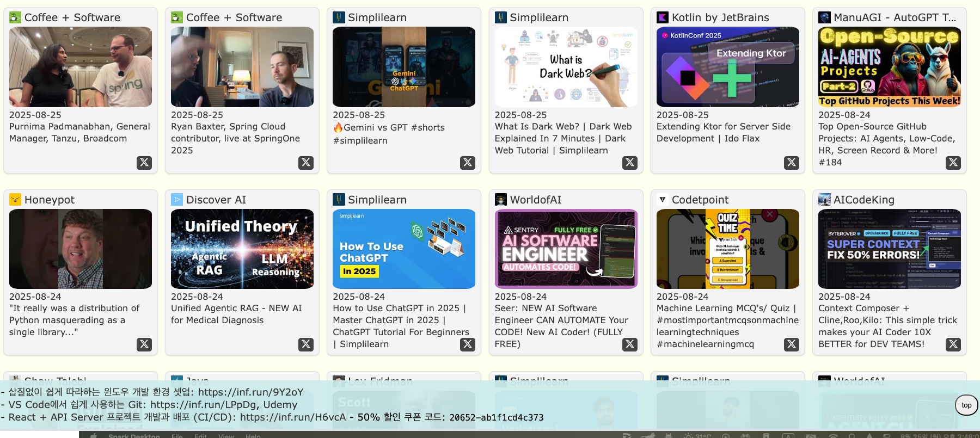
Task: Dismiss the Honeypot Python distribution card
Action: (144, 344)
